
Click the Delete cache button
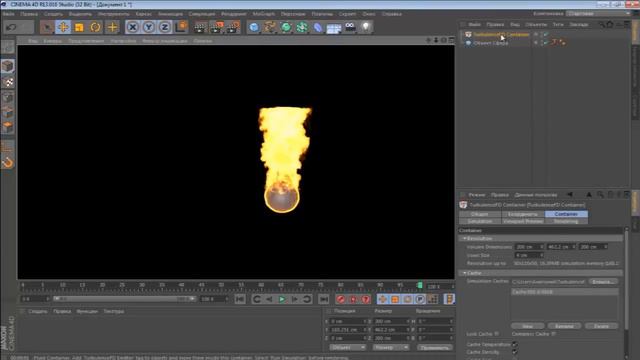[x=601, y=326]
